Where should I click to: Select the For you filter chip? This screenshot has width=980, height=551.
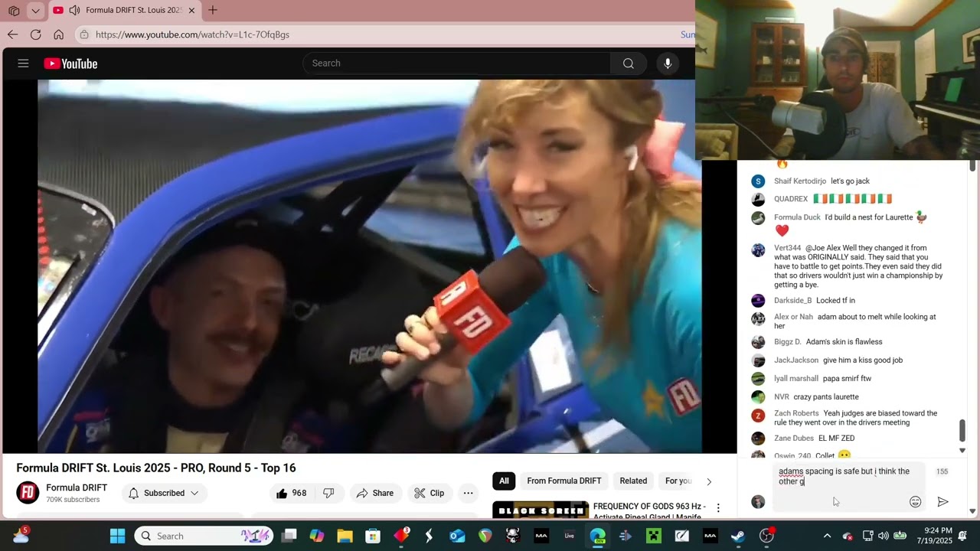click(x=678, y=481)
